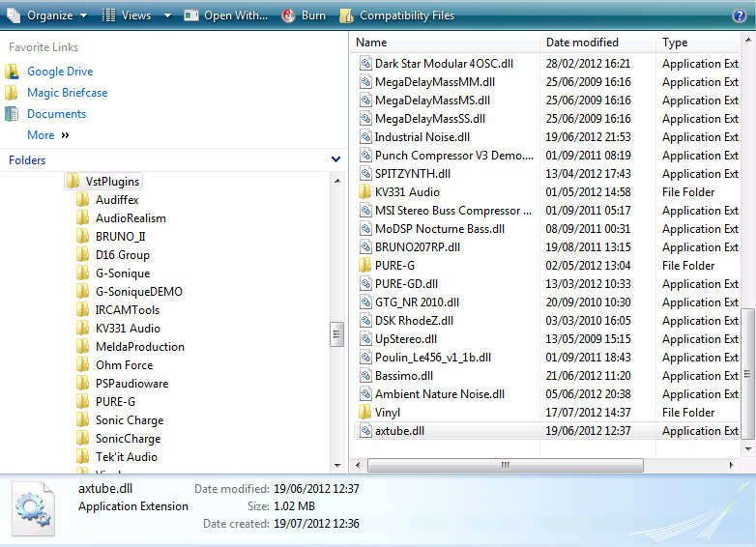This screenshot has width=756, height=547.
Task: Click Industrial Noise.dll file icon
Action: [366, 136]
